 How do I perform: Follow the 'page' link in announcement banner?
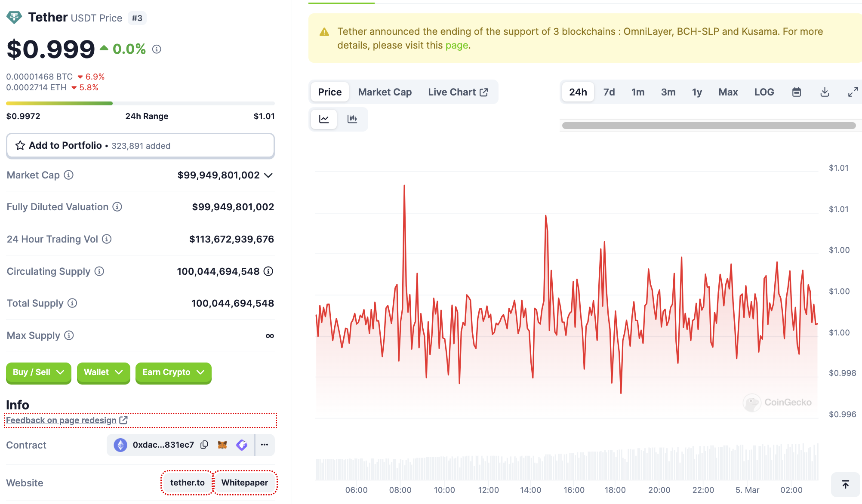[x=456, y=46]
